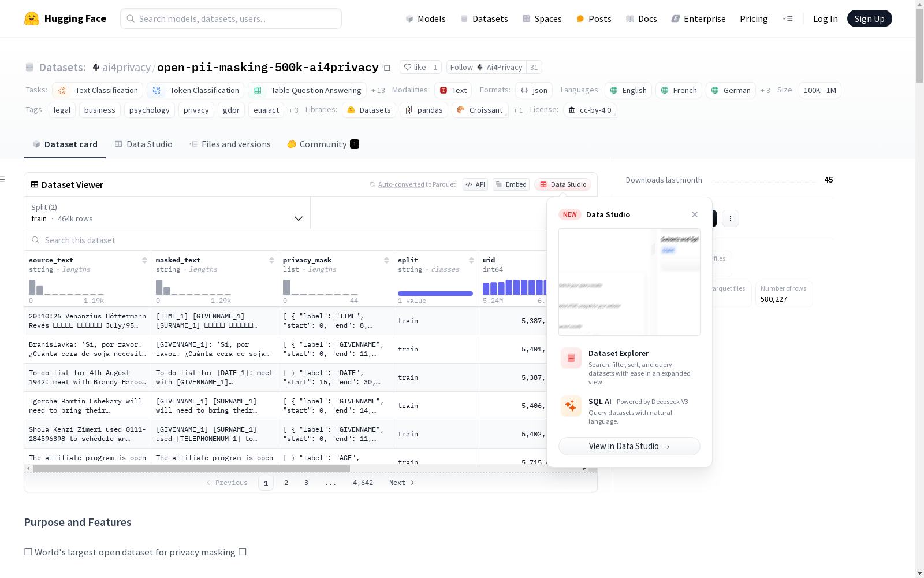Select the Text Classification task tag
This screenshot has height=578, width=924.
pyautogui.click(x=98, y=91)
